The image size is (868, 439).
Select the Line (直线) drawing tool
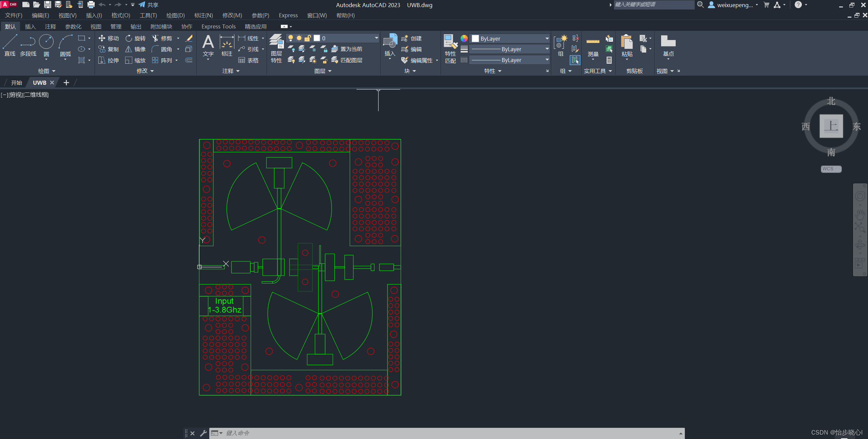[10, 45]
